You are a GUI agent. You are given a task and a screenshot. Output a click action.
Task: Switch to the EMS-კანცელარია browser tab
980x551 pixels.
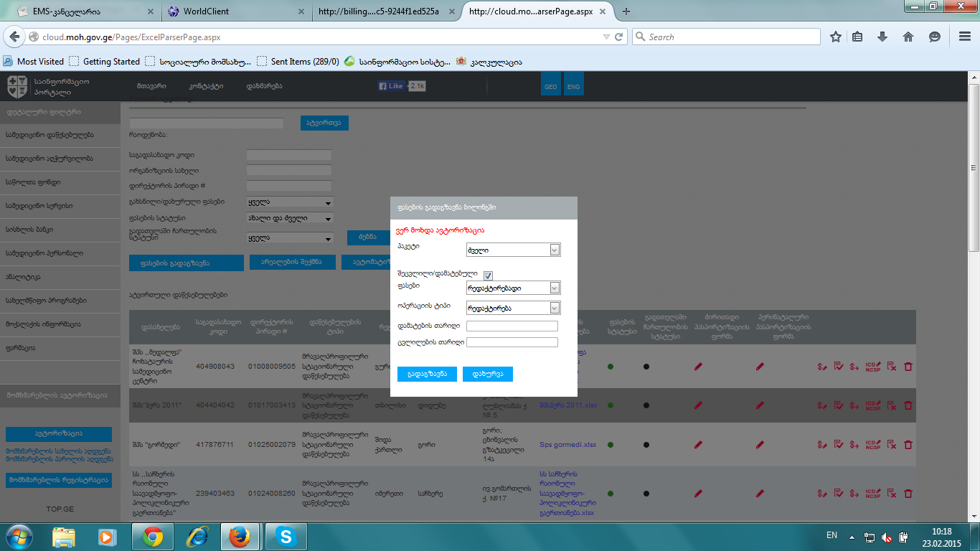click(x=79, y=11)
